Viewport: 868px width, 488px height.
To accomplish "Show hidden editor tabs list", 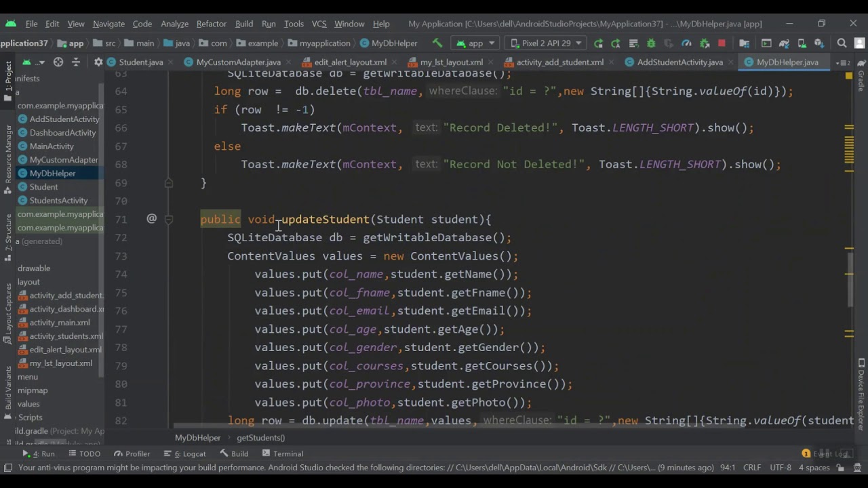I will coord(842,62).
